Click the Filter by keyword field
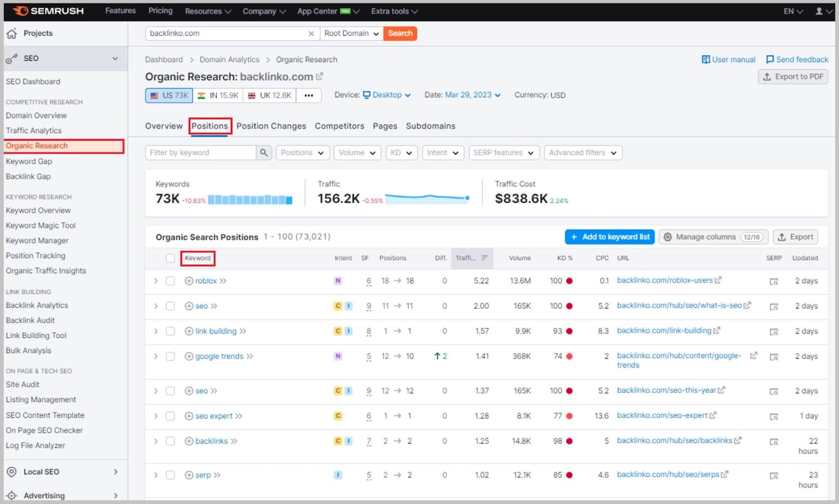This screenshot has width=839, height=504. (201, 153)
